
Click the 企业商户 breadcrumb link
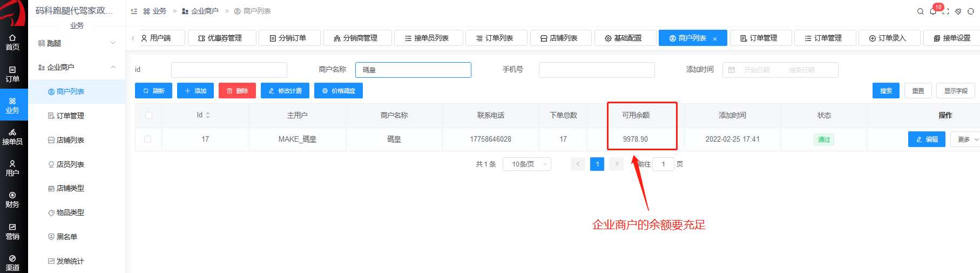click(x=200, y=11)
